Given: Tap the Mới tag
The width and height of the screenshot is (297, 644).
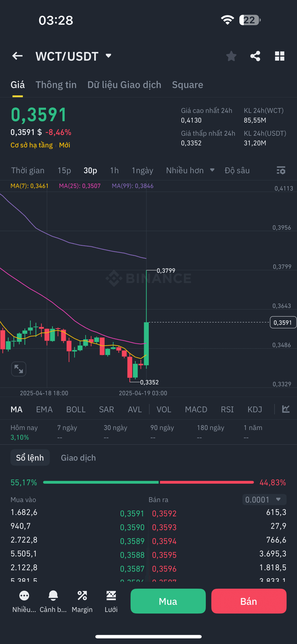Looking at the screenshot, I should coord(65,145).
